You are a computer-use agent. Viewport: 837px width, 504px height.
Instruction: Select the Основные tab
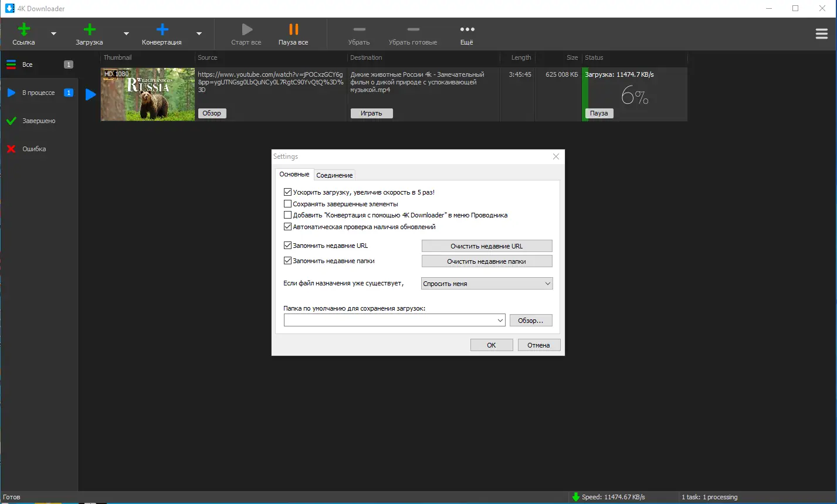point(294,174)
